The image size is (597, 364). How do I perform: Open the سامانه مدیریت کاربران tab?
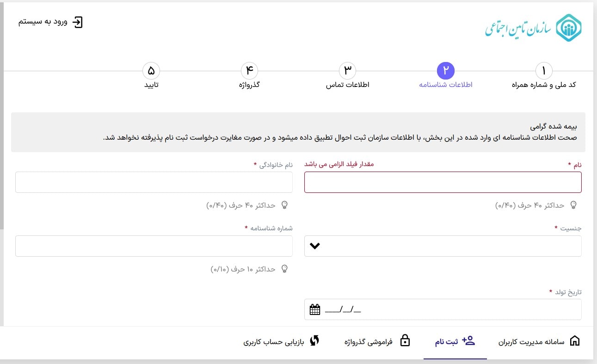click(539, 342)
